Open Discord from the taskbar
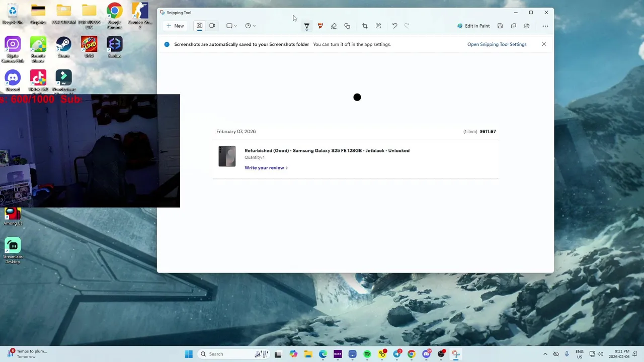The image size is (644, 362). pos(427,354)
